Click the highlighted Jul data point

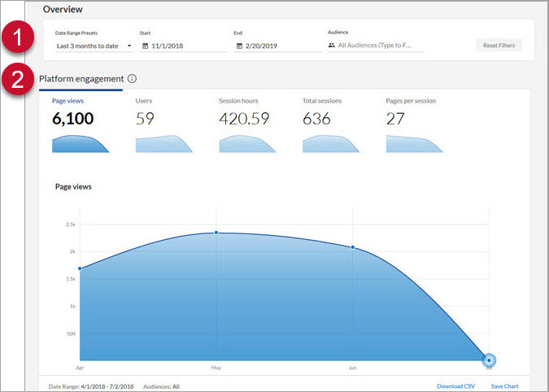488,359
